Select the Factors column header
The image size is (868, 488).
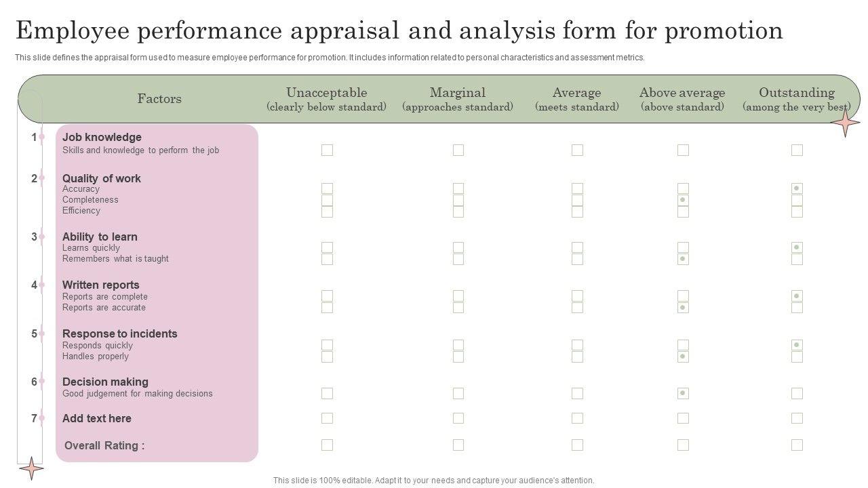pos(159,99)
